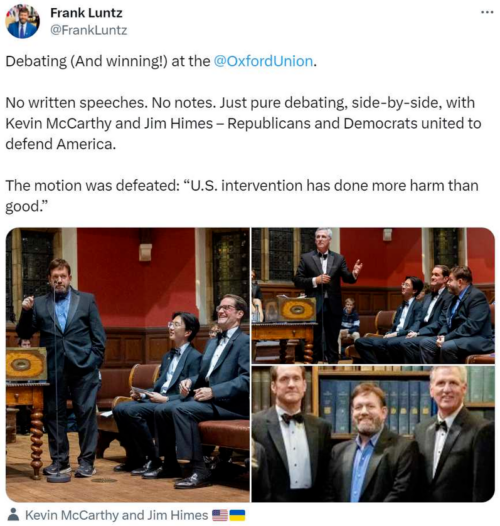Open Frank Luntz's profile avatar
The image size is (500, 526).
[22, 21]
